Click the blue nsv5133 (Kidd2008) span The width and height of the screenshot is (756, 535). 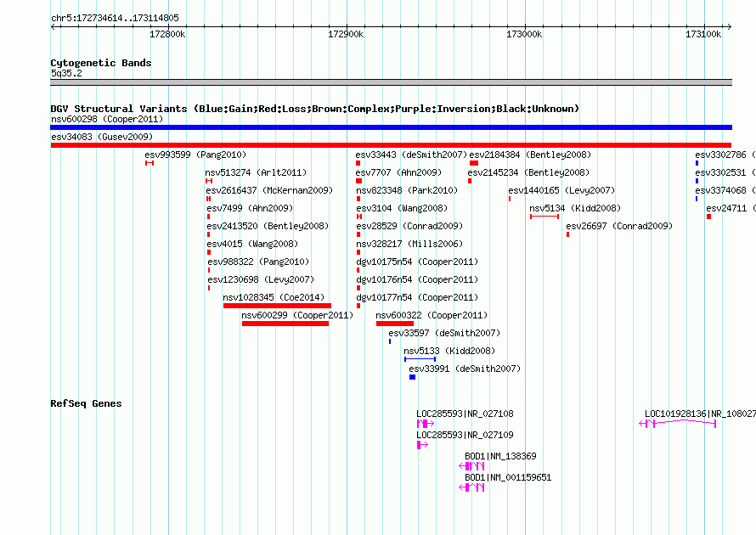pos(420,359)
